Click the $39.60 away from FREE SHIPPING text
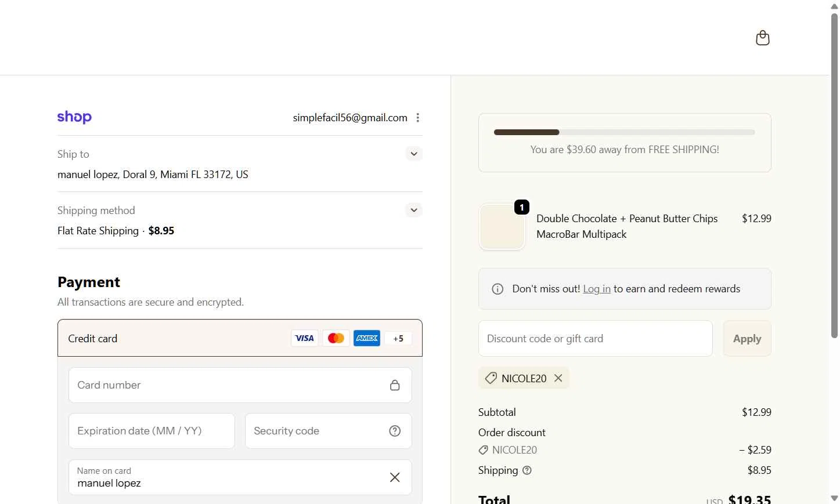 (x=625, y=150)
